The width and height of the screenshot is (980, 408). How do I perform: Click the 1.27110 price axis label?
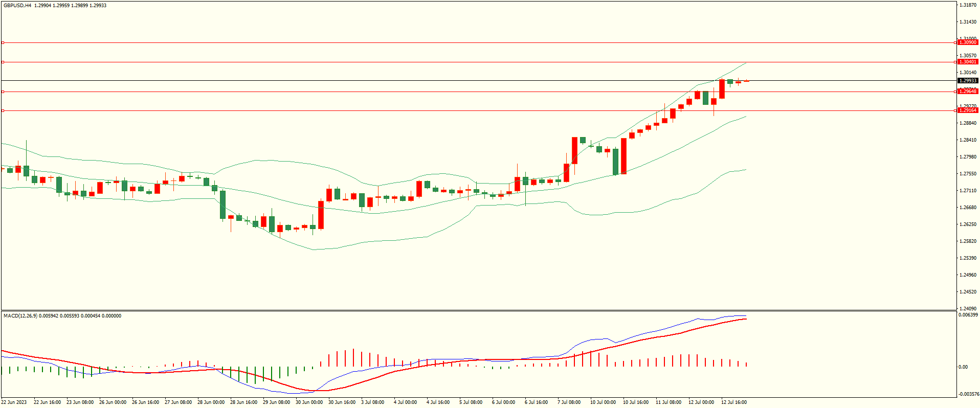tap(968, 191)
